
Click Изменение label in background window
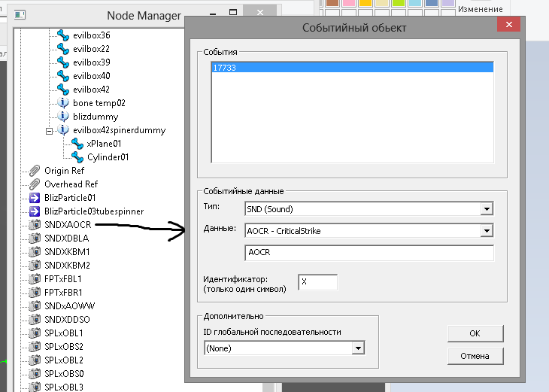click(x=481, y=10)
